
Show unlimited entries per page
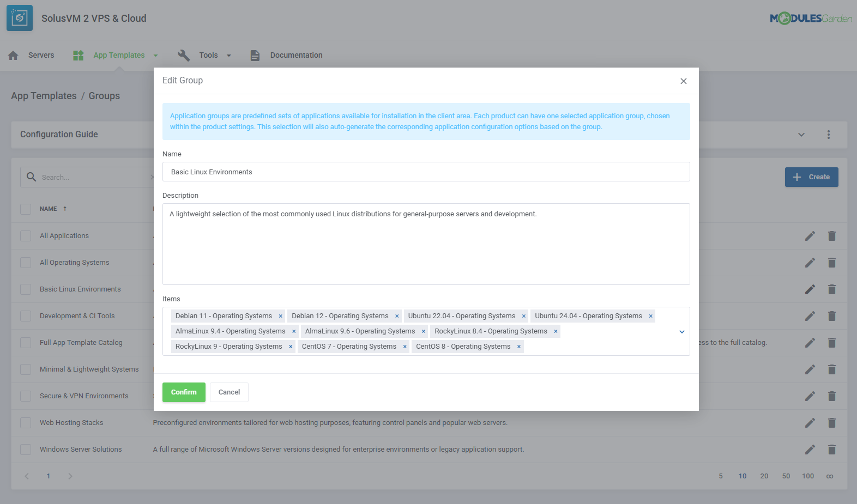pos(830,476)
